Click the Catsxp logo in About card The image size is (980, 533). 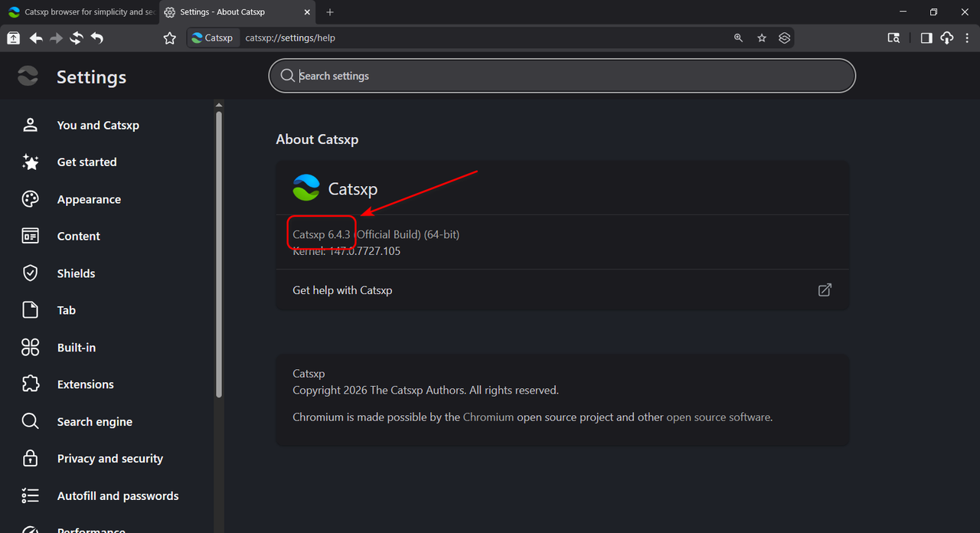[306, 188]
